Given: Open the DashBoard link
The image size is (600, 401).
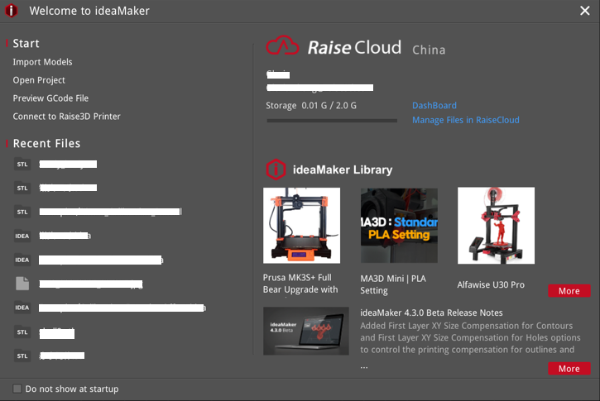Looking at the screenshot, I should pos(434,106).
